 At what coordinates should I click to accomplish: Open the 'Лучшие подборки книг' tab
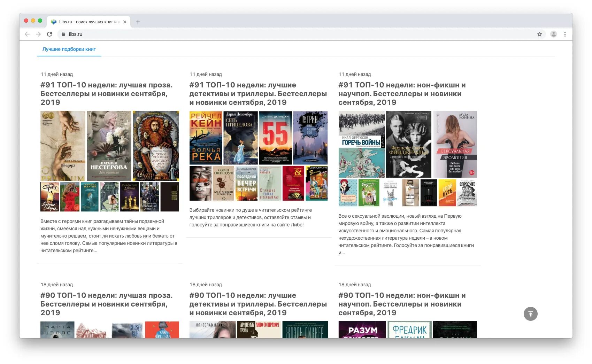(x=69, y=49)
